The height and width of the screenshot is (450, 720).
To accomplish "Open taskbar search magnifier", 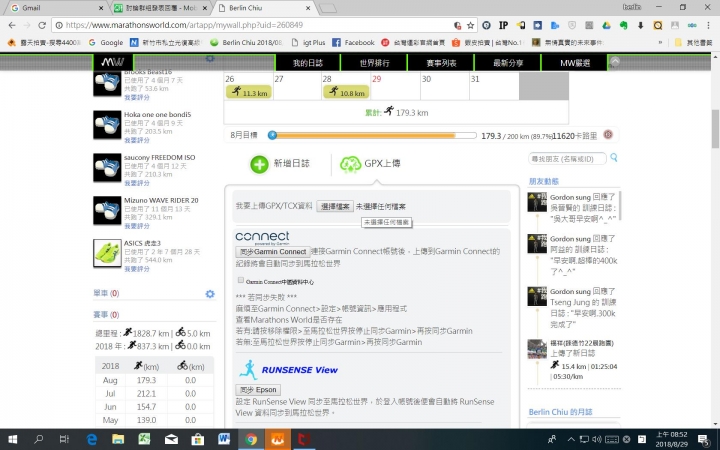I will (39, 439).
